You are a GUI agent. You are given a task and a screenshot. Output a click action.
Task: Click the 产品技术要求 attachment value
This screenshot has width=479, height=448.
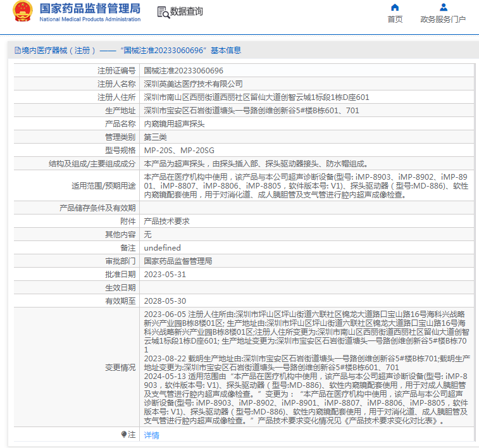[166, 221]
